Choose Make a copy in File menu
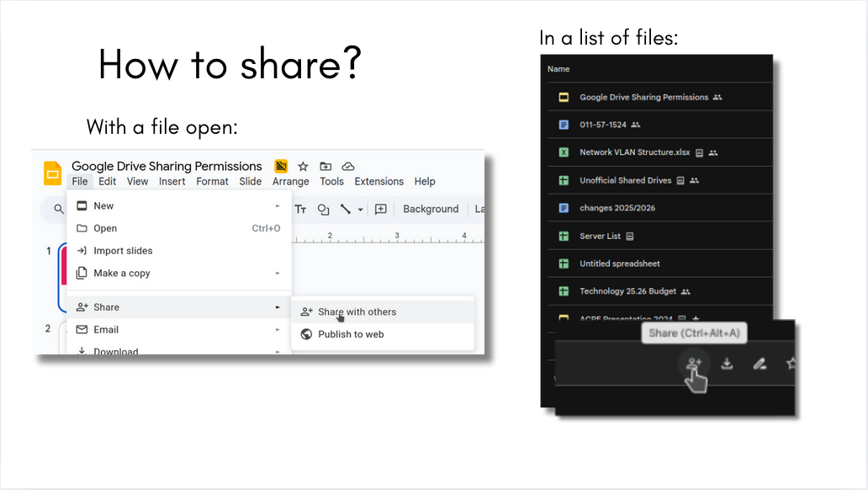This screenshot has height=490, width=868. (179, 274)
